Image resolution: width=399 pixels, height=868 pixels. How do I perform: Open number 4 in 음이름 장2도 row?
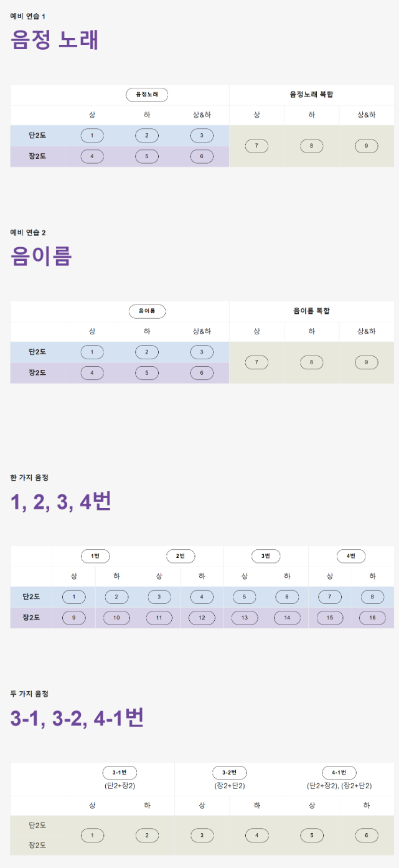[x=92, y=373]
